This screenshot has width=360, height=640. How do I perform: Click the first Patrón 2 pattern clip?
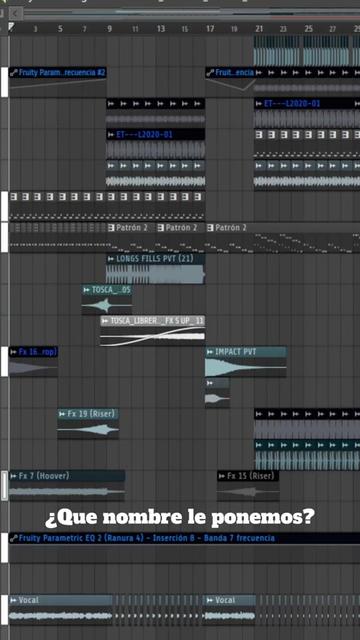[131, 238]
